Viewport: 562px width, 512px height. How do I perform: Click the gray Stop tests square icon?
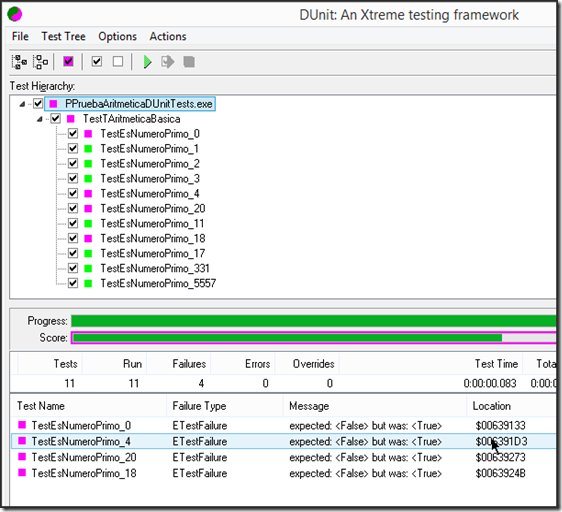pos(189,62)
